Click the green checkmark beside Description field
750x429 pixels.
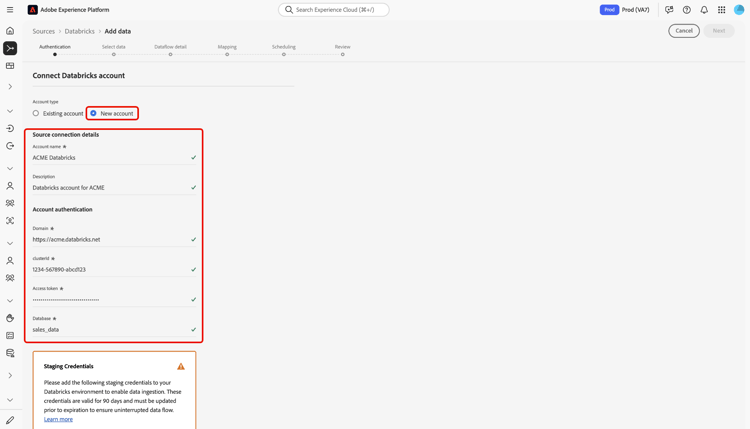(x=194, y=187)
